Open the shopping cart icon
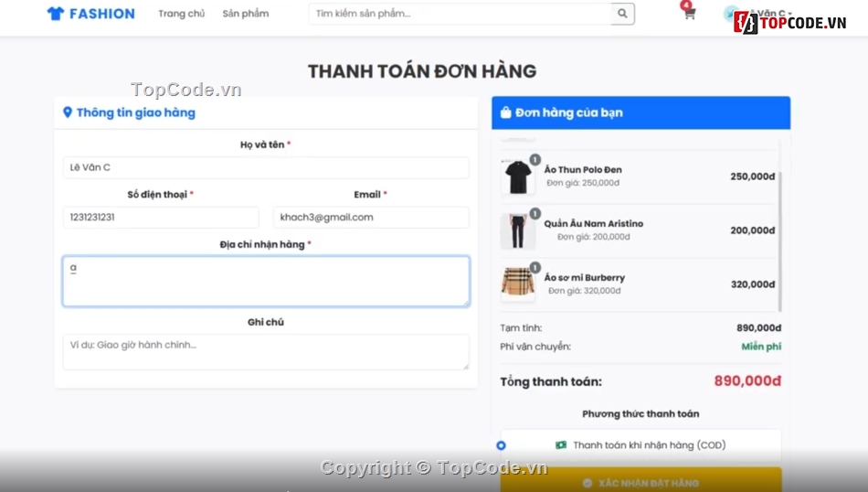 [x=689, y=14]
